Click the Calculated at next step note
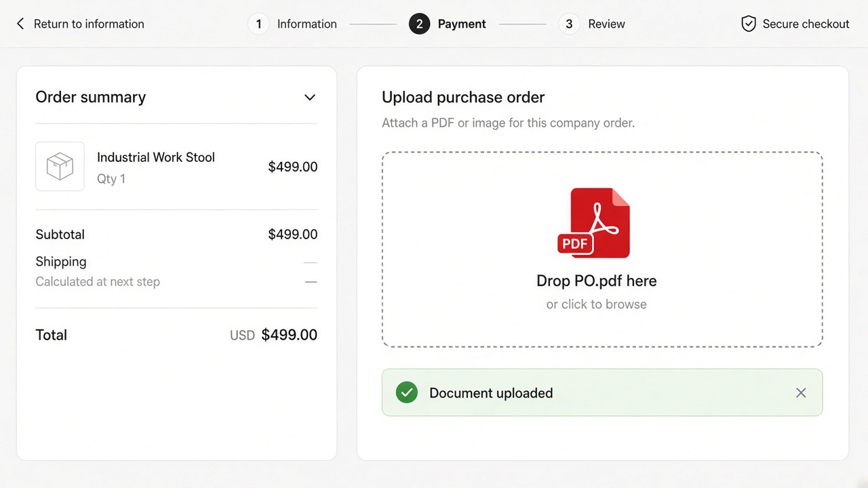The image size is (868, 488). [x=98, y=282]
